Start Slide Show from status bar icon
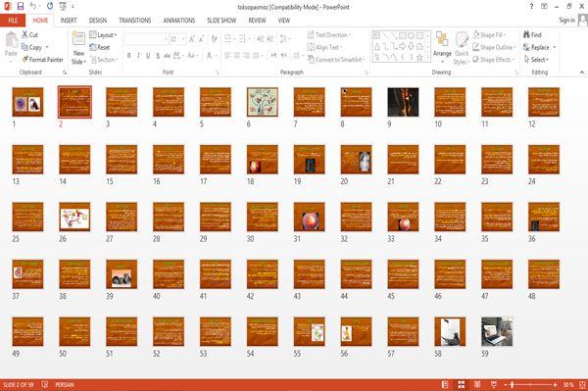Screen dimensions: 588x391 click(494, 384)
